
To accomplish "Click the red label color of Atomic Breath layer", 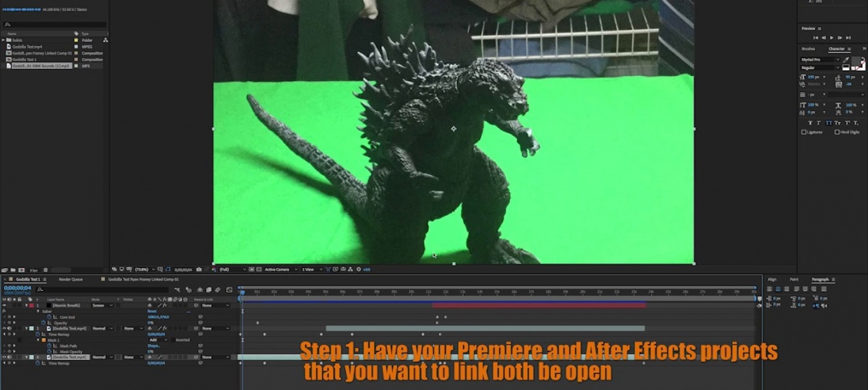I will pos(31,306).
